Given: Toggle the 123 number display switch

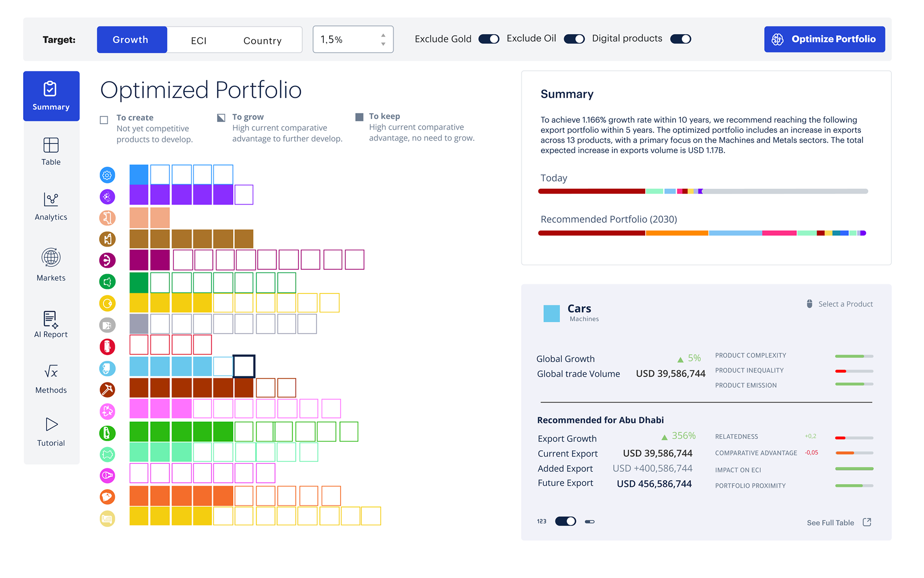Looking at the screenshot, I should pyautogui.click(x=565, y=521).
